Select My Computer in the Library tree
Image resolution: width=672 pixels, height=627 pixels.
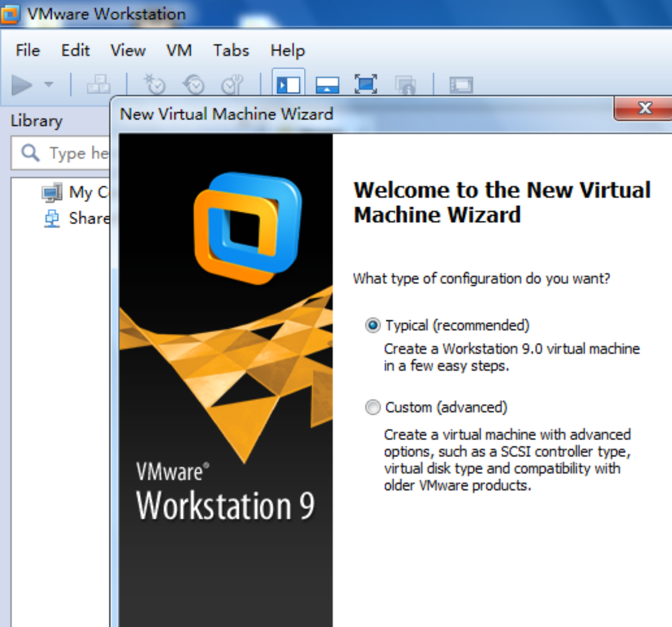pos(75,192)
